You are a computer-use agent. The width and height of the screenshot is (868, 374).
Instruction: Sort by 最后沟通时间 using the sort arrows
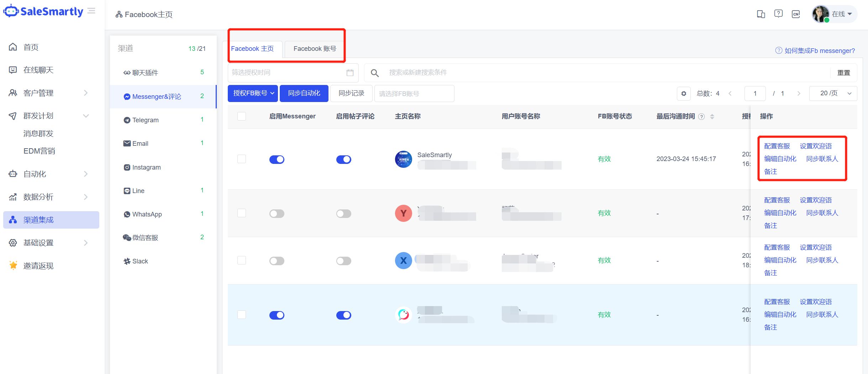712,117
